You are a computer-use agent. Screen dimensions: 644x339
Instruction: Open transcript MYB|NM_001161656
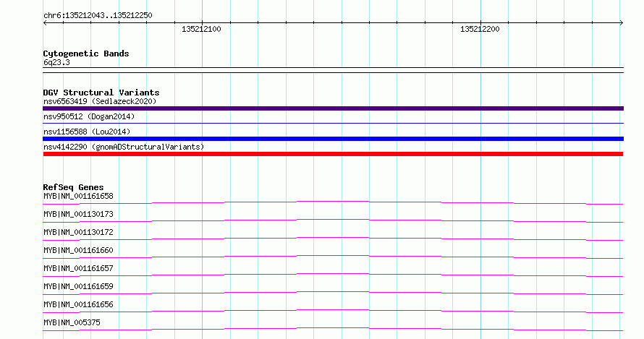coord(78,304)
